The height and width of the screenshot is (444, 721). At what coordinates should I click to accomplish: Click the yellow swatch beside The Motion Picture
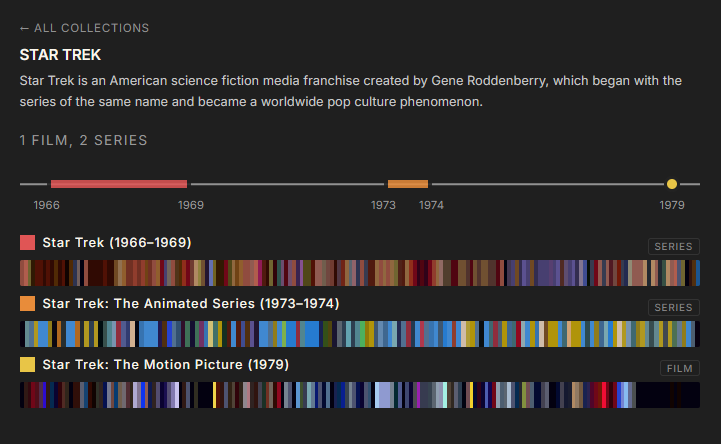tap(28, 365)
